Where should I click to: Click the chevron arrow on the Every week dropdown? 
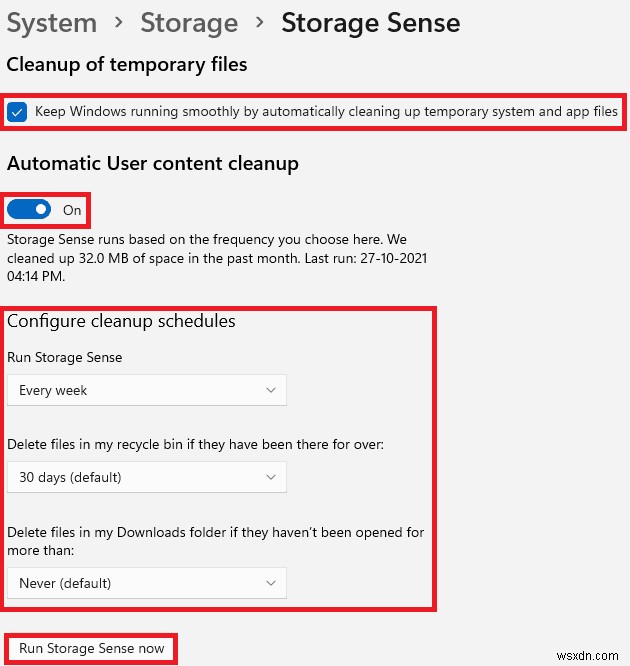(x=271, y=390)
